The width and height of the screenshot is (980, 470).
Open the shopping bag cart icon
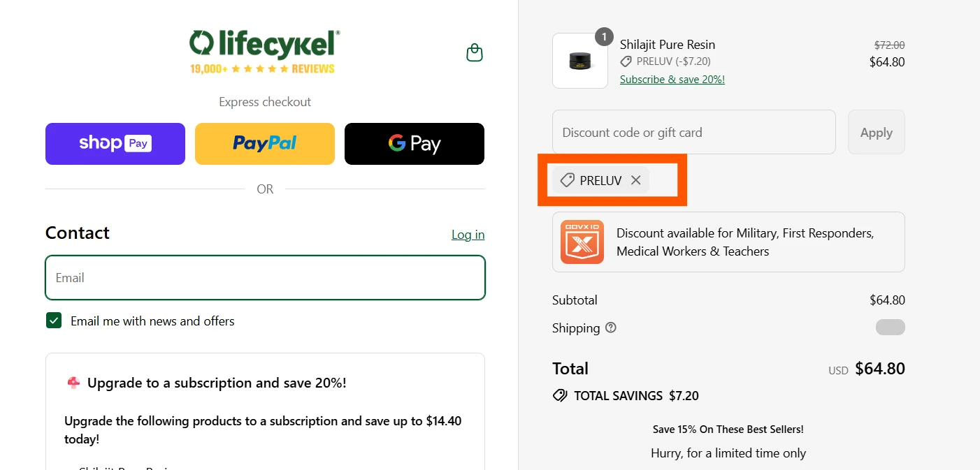475,53
